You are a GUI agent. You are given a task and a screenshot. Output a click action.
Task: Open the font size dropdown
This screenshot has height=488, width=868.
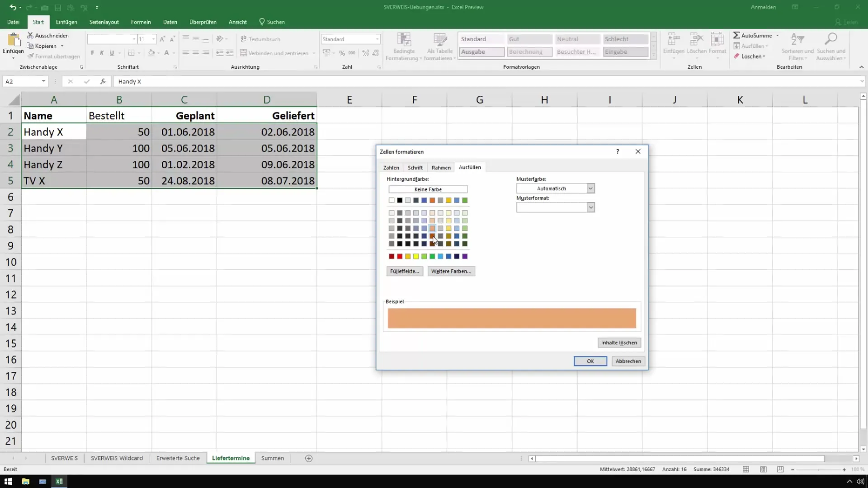point(153,39)
